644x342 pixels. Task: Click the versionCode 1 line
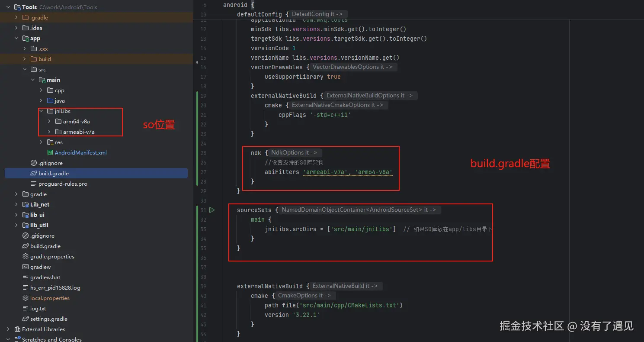pos(273,48)
